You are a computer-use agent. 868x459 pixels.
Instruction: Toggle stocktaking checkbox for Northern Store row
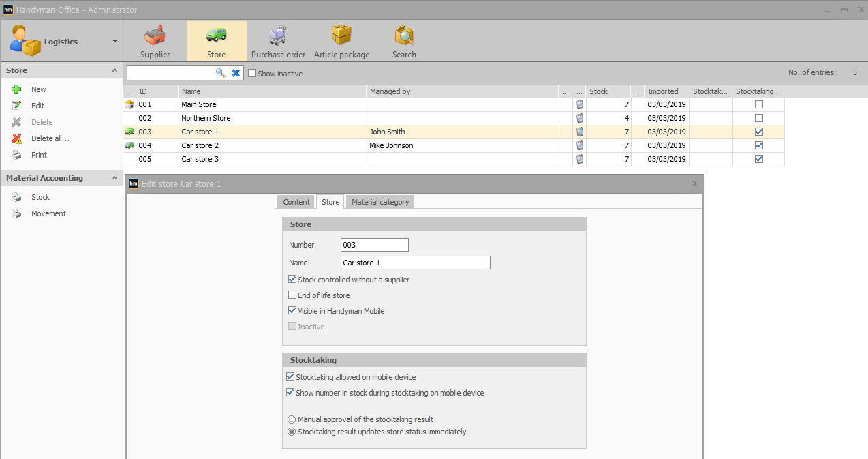point(759,118)
